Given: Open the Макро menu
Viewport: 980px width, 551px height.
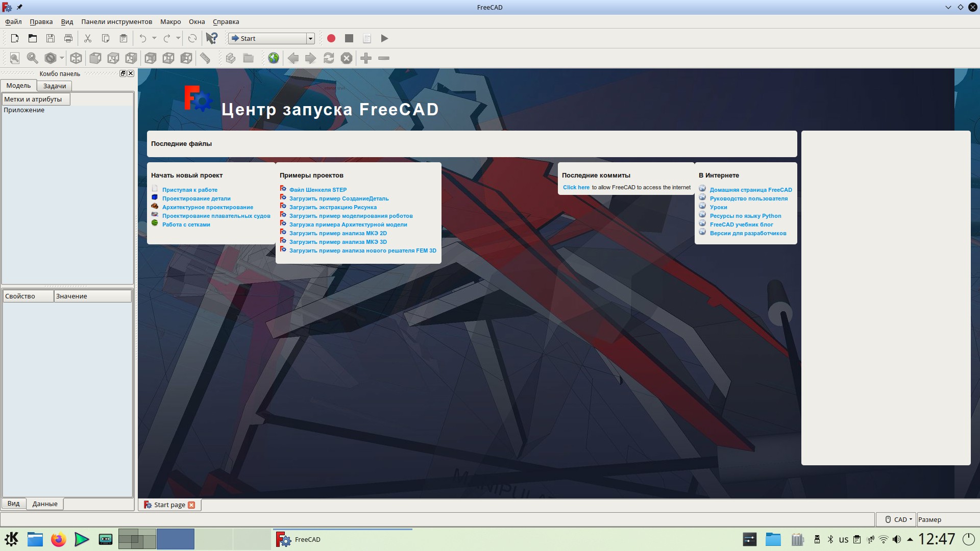Looking at the screenshot, I should (x=170, y=21).
